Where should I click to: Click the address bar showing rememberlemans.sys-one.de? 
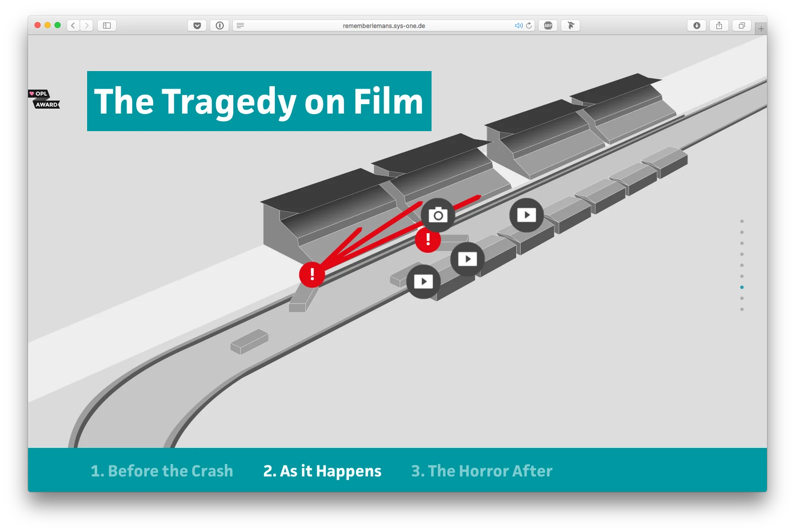(383, 26)
